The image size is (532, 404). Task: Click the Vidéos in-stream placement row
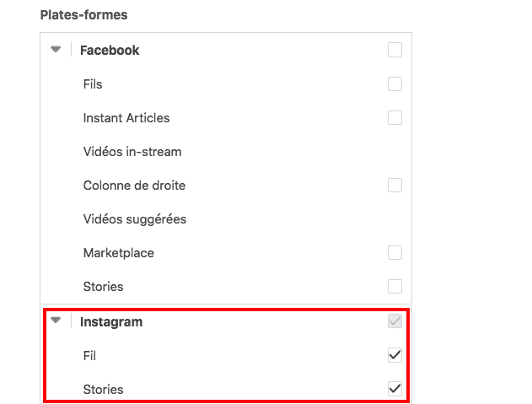pyautogui.click(x=132, y=152)
